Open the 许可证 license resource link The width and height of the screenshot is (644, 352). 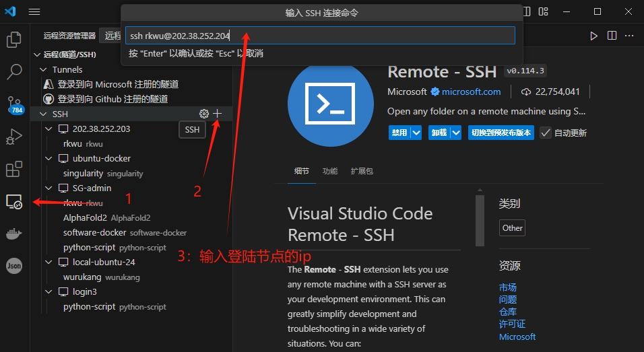click(x=512, y=324)
